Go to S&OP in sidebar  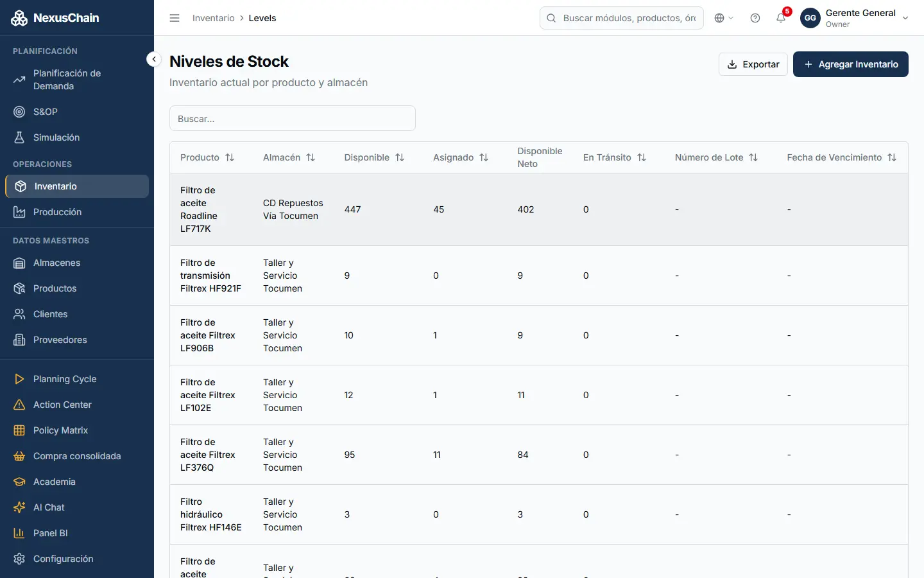tap(77, 112)
